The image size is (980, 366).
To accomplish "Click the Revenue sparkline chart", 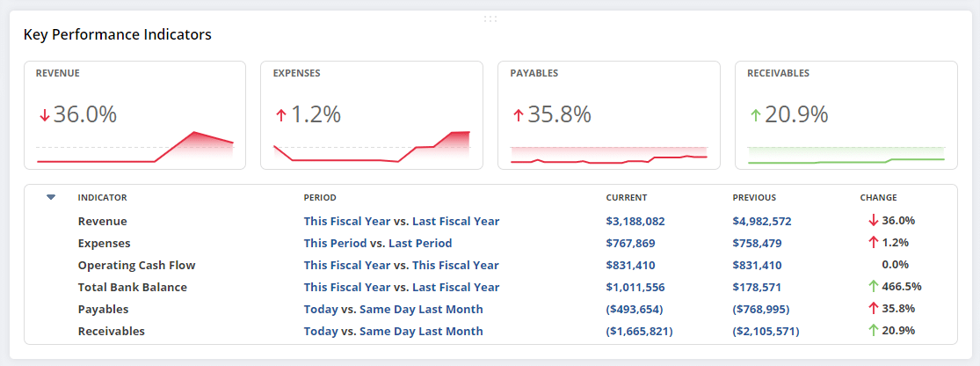I will [134, 147].
